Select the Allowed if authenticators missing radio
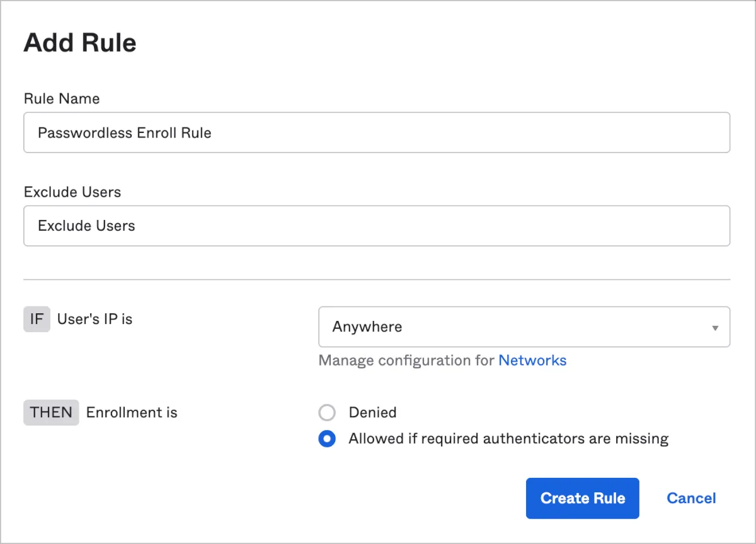The height and width of the screenshot is (544, 756). [x=327, y=439]
